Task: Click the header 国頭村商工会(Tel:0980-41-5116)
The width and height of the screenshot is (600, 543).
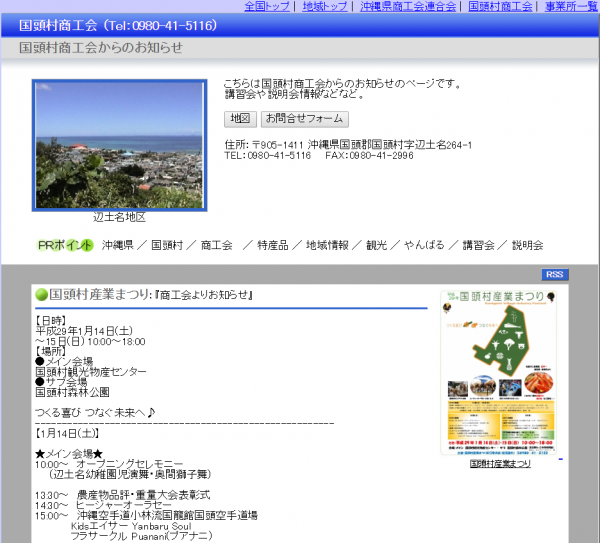Action: 118,25
